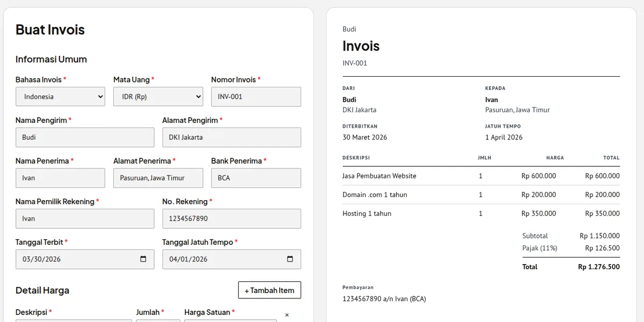Click into the Alamat Penerima field

coord(158,178)
